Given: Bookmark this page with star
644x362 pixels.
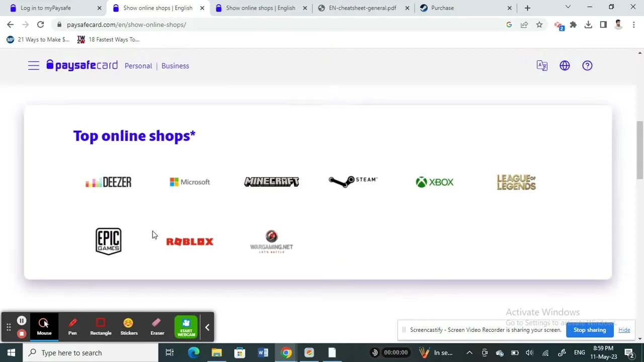Looking at the screenshot, I should point(539,25).
